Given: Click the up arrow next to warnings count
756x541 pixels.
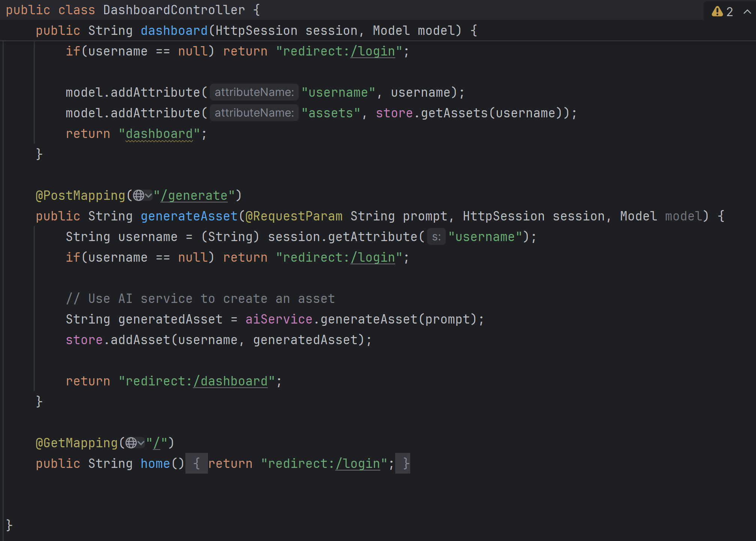Looking at the screenshot, I should pos(747,11).
